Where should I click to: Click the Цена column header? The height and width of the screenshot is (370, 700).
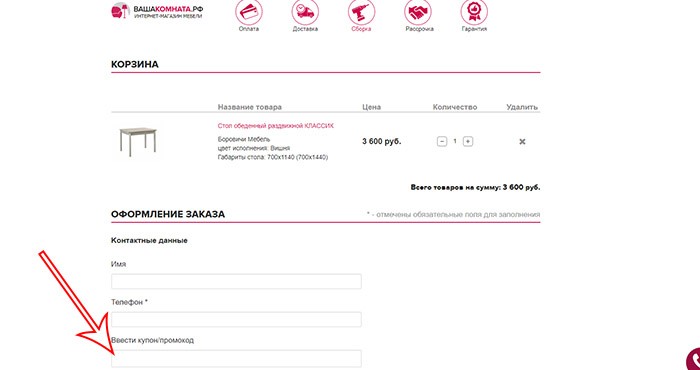[371, 107]
